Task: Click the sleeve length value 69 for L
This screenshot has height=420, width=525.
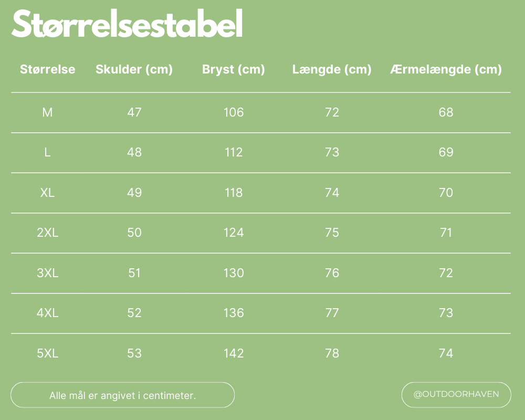Action: click(446, 152)
